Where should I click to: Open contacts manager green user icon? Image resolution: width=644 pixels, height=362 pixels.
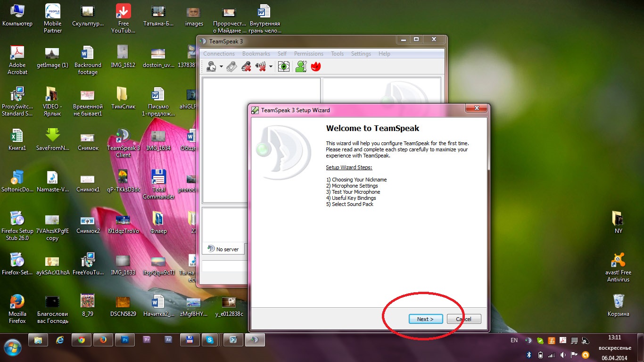301,66
